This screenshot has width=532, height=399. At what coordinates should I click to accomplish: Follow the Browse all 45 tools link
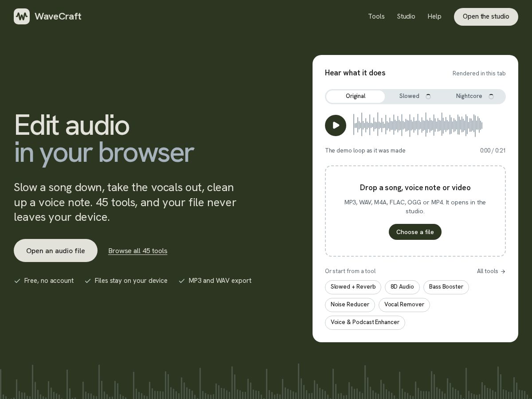point(138,251)
